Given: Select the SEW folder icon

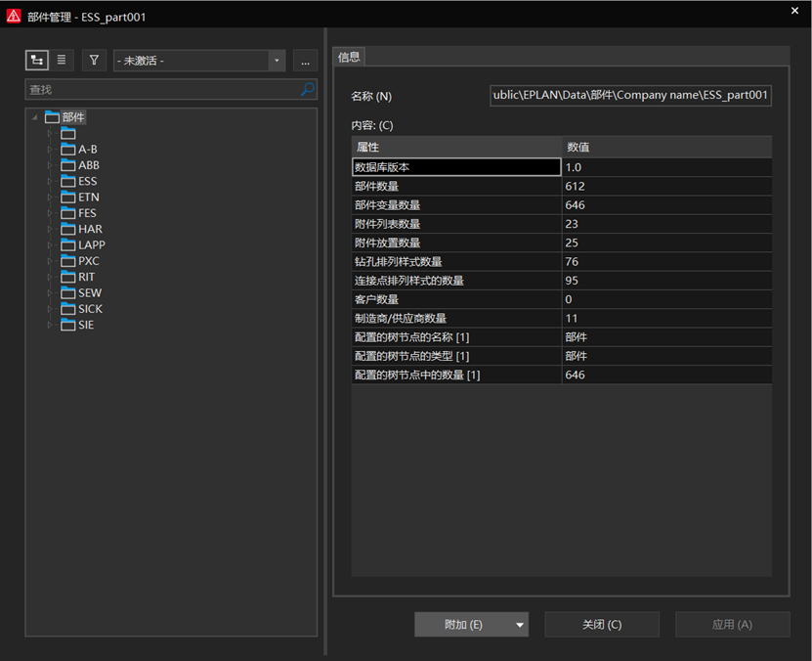Looking at the screenshot, I should point(67,293).
